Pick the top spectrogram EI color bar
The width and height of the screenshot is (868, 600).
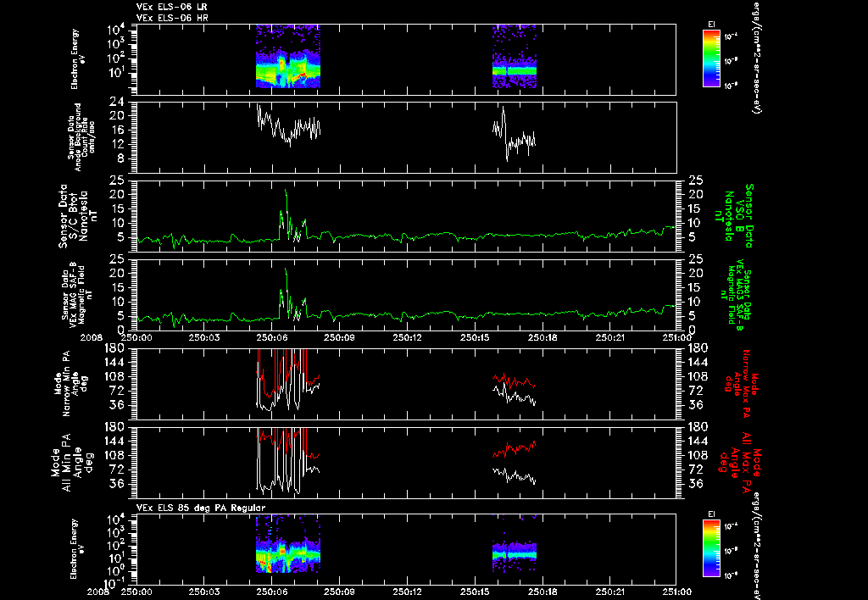point(711,58)
